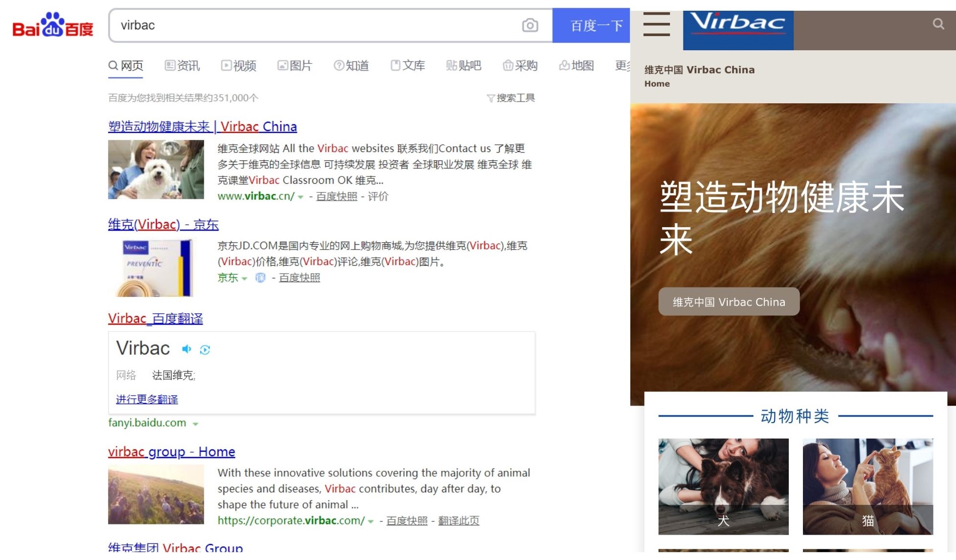Open result virbac group - Home
Screen dimensions: 956x560
pos(172,452)
